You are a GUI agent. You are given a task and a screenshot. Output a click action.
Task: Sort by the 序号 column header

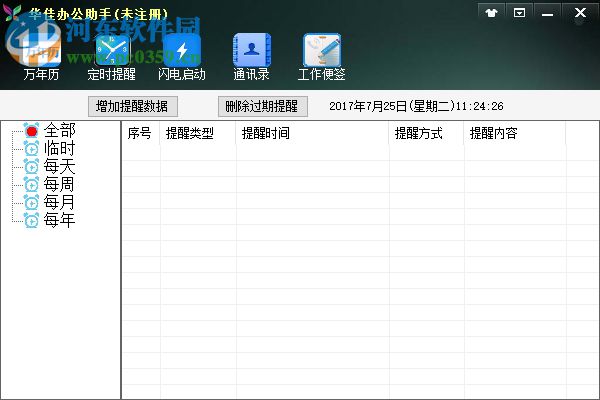(x=141, y=133)
